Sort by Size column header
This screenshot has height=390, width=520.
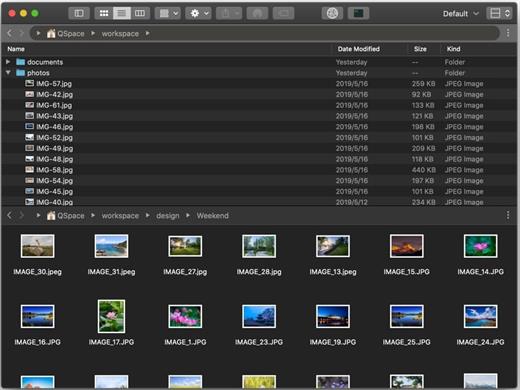(420, 49)
